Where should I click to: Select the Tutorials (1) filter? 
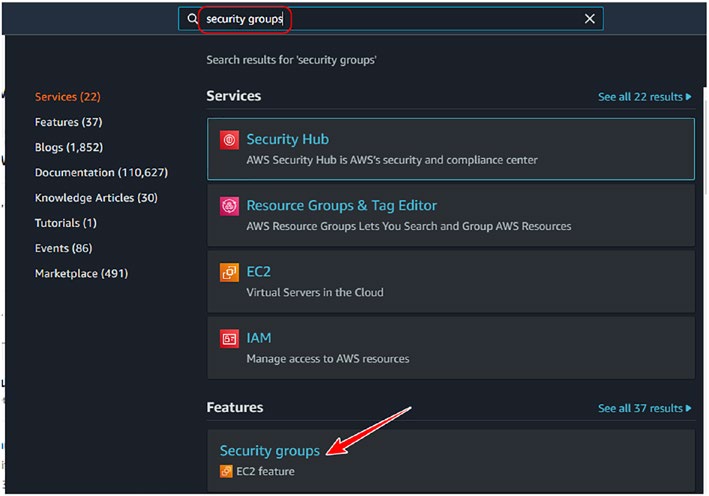(x=66, y=223)
